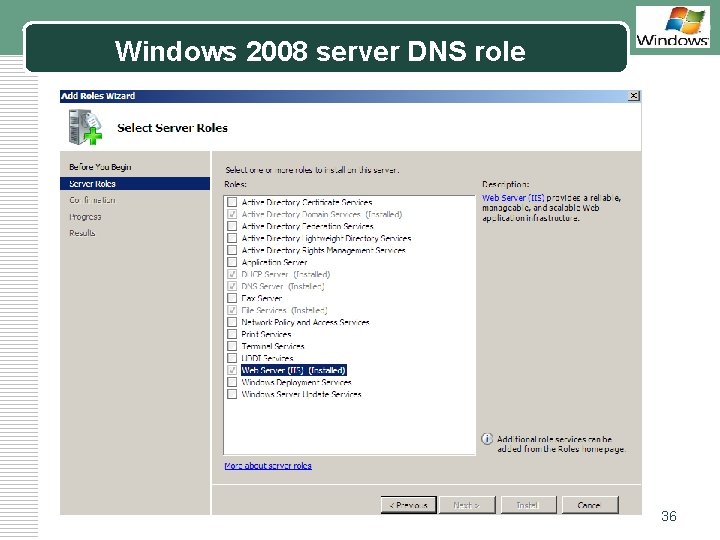The width and height of the screenshot is (720, 540).
Task: Enable the Print Services checkbox
Action: (x=232, y=334)
